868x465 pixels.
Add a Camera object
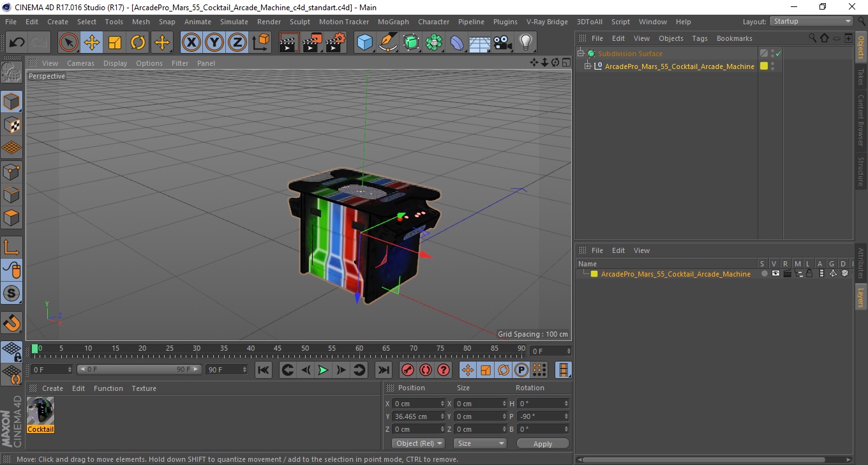click(x=502, y=43)
